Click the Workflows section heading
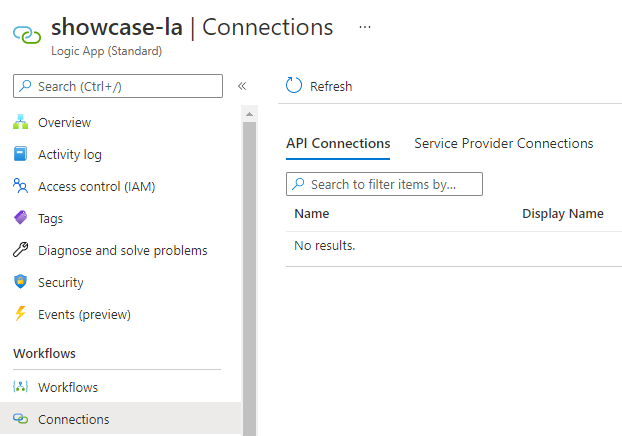This screenshot has height=436, width=622. [44, 353]
